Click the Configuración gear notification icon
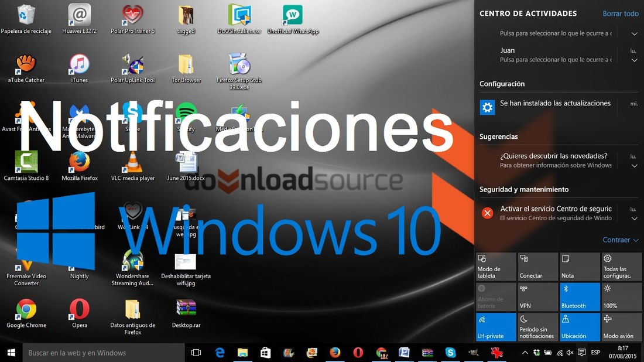Viewport: 644px width, 362px height. click(487, 108)
